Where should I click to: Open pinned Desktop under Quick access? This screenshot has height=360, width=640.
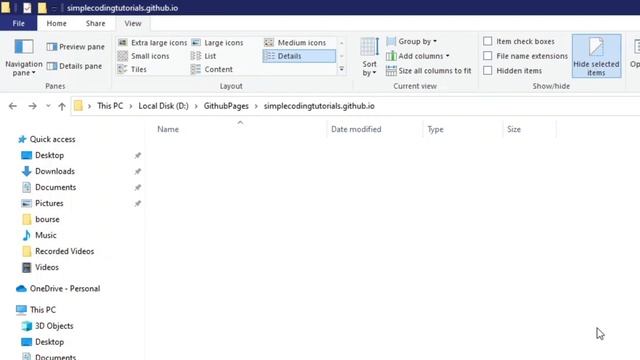pyautogui.click(x=42, y=155)
